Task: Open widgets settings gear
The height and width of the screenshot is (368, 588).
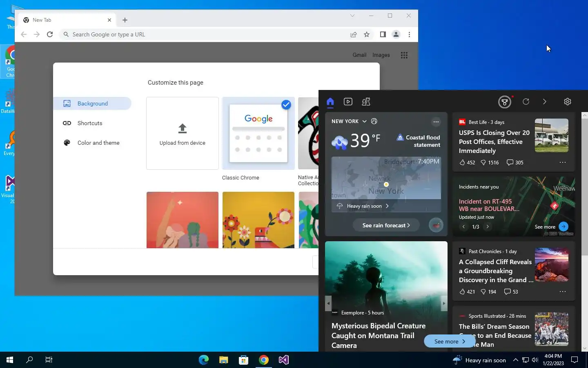Action: point(568,101)
